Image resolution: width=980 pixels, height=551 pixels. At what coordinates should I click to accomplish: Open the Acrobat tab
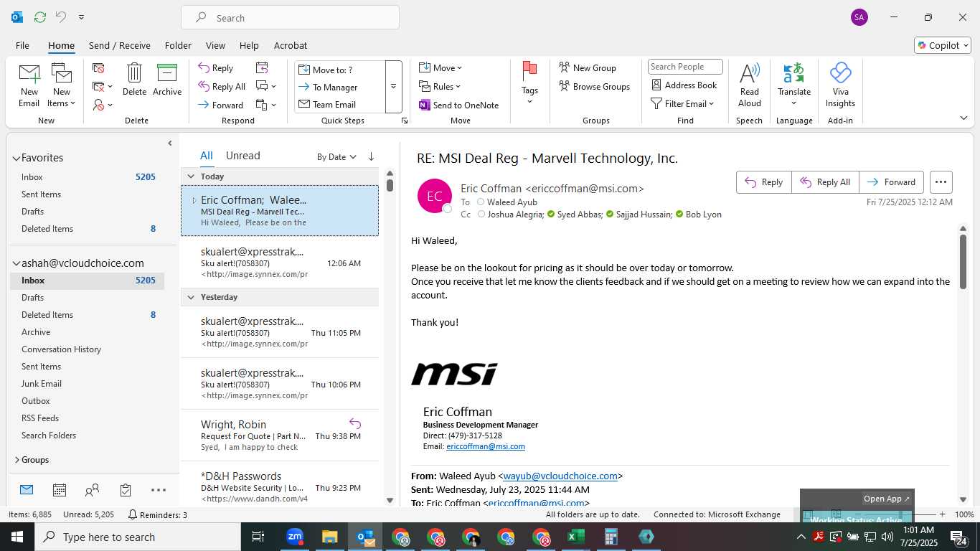tap(291, 45)
